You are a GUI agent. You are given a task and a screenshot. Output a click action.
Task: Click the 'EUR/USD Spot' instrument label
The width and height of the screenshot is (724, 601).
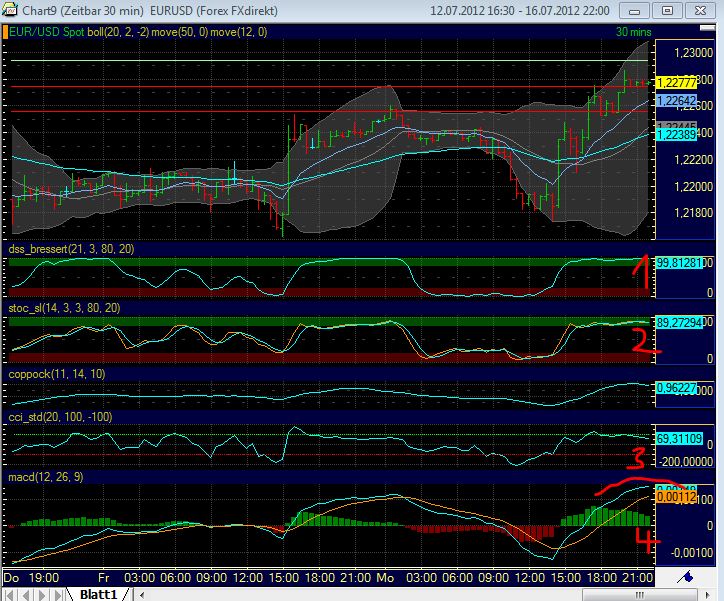[x=47, y=32]
